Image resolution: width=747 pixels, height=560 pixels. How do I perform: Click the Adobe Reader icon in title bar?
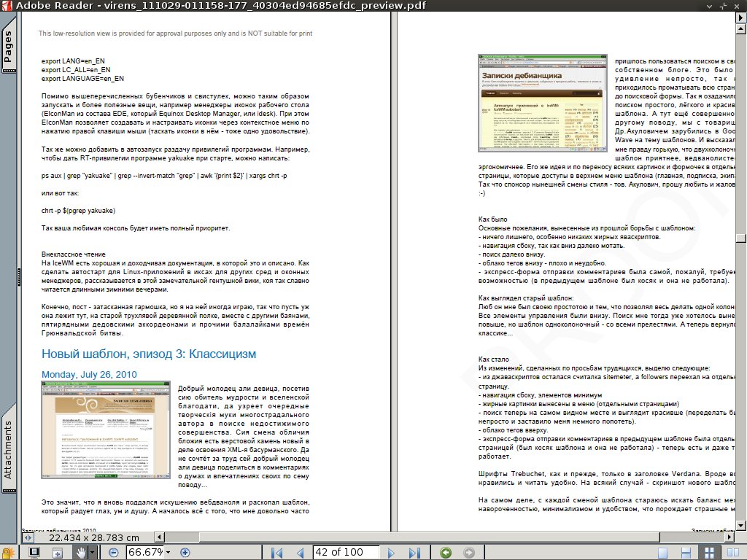coord(6,6)
